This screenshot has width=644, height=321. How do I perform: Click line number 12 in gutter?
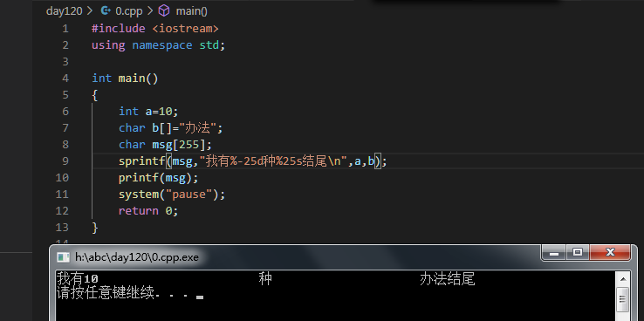point(62,211)
